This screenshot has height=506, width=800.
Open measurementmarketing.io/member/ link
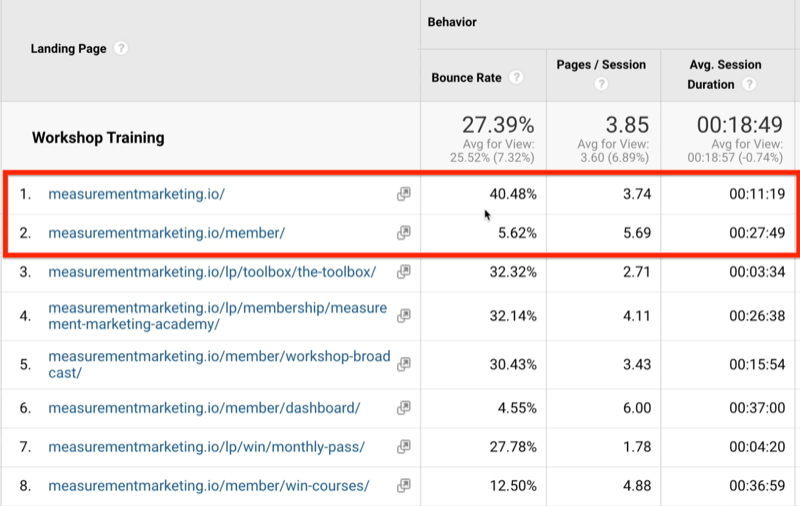point(166,233)
